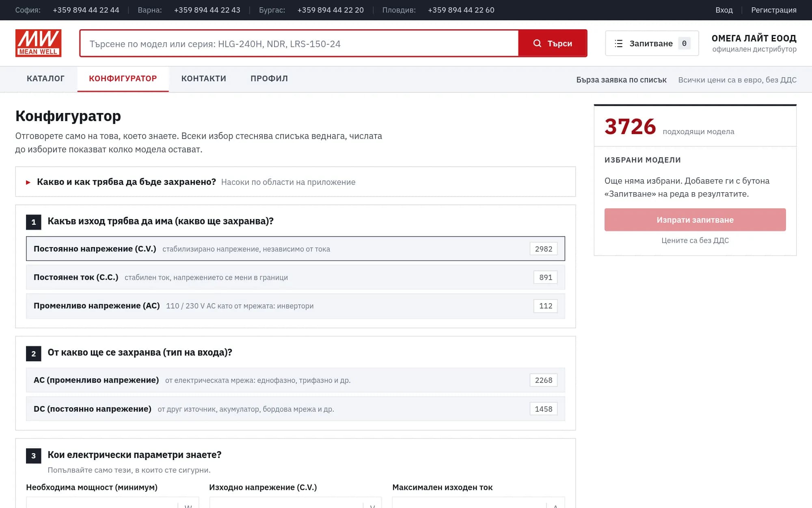The height and width of the screenshot is (508, 812).
Task: Click the red Търси search button
Action: tap(553, 43)
